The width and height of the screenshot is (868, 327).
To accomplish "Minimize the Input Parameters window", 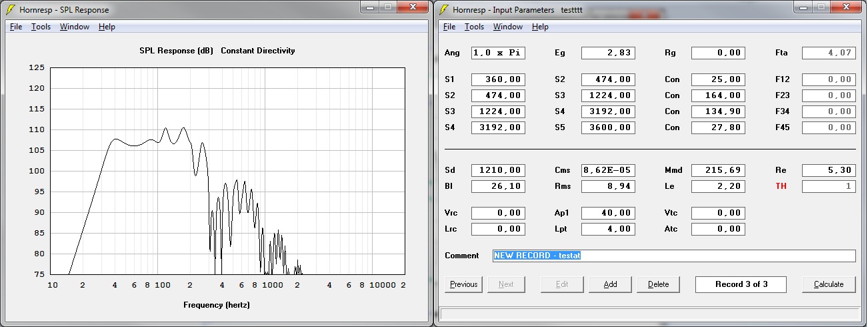I will (x=803, y=7).
